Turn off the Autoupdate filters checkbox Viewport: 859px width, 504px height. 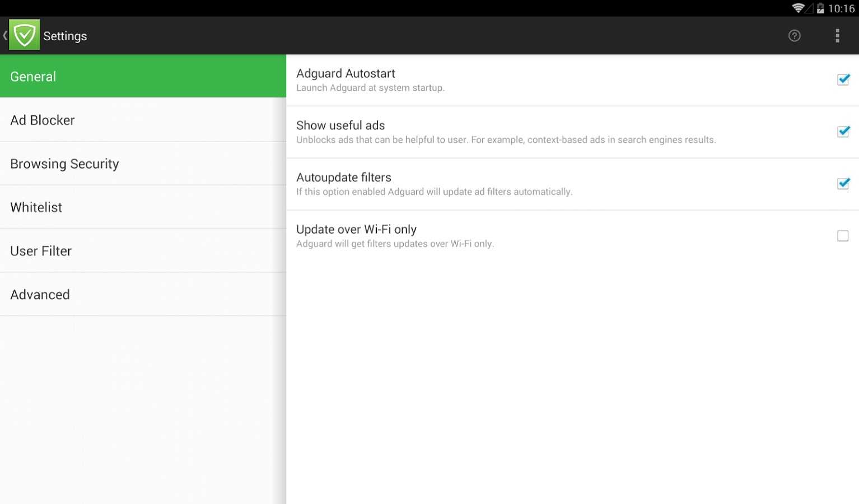[x=843, y=184]
